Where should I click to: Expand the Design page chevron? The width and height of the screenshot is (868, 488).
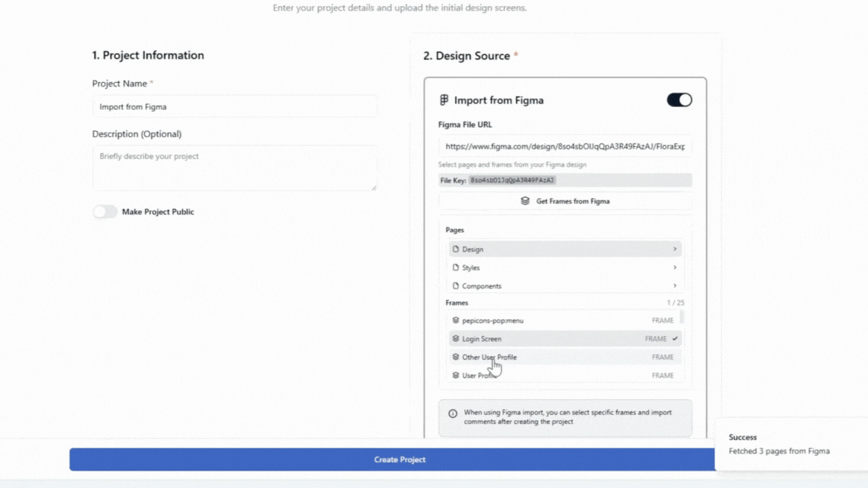pyautogui.click(x=674, y=249)
